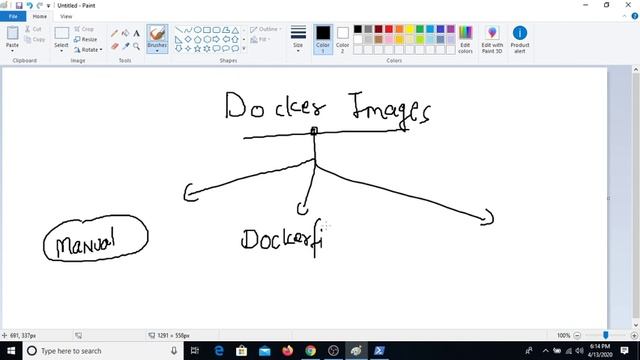640x360 pixels.
Task: Choose the Right triangle shape
Action: click(x=179, y=40)
